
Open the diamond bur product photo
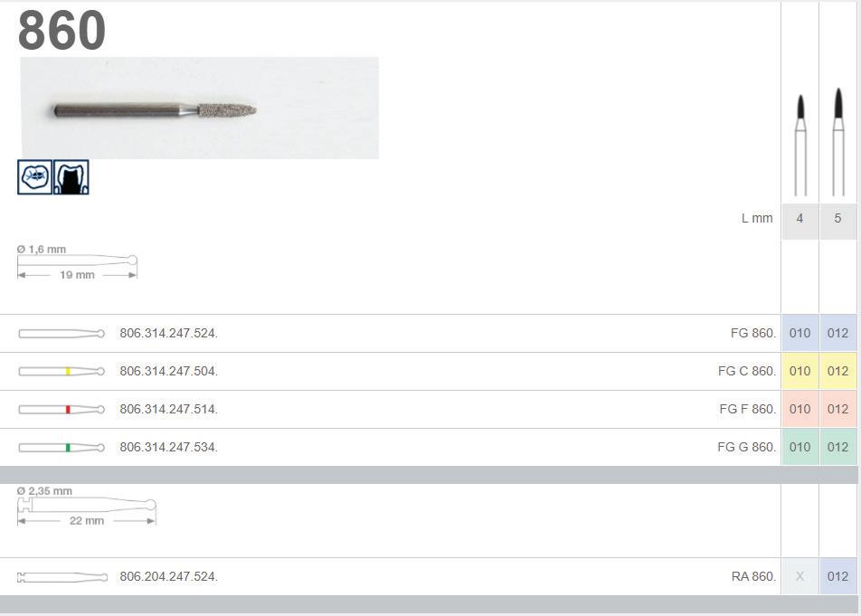point(199,108)
